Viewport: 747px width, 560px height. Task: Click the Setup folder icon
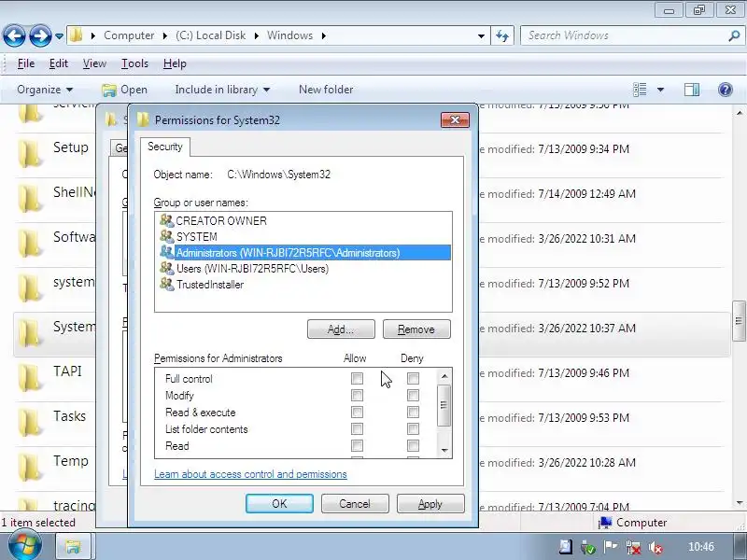click(30, 152)
